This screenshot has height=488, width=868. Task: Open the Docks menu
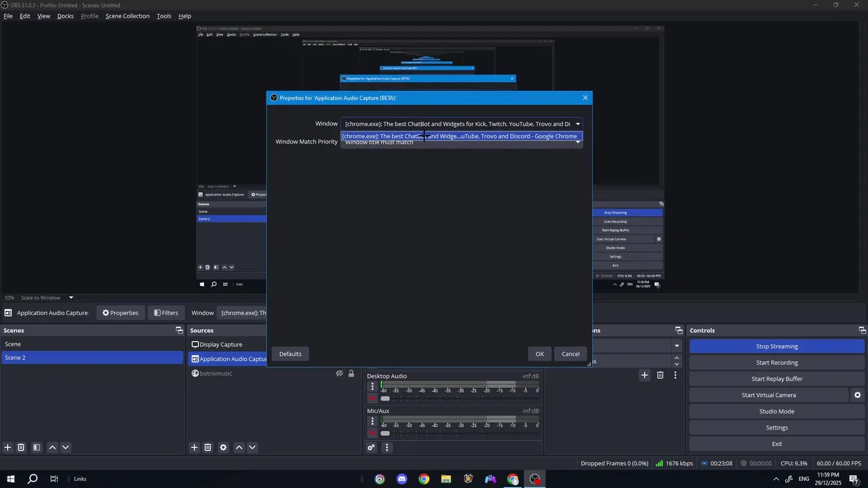click(65, 16)
